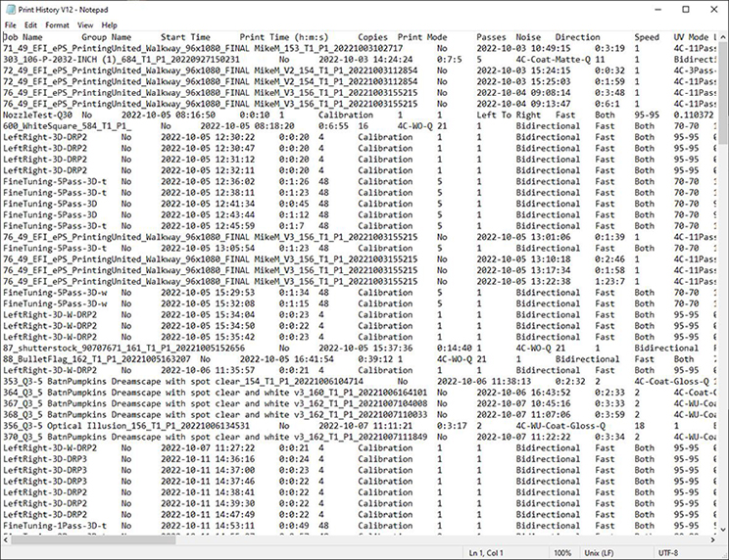Click the 'Print Mode' header text

point(422,37)
